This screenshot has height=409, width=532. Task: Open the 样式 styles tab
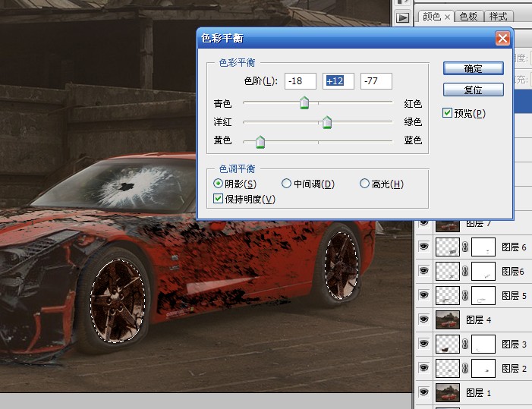[x=498, y=17]
